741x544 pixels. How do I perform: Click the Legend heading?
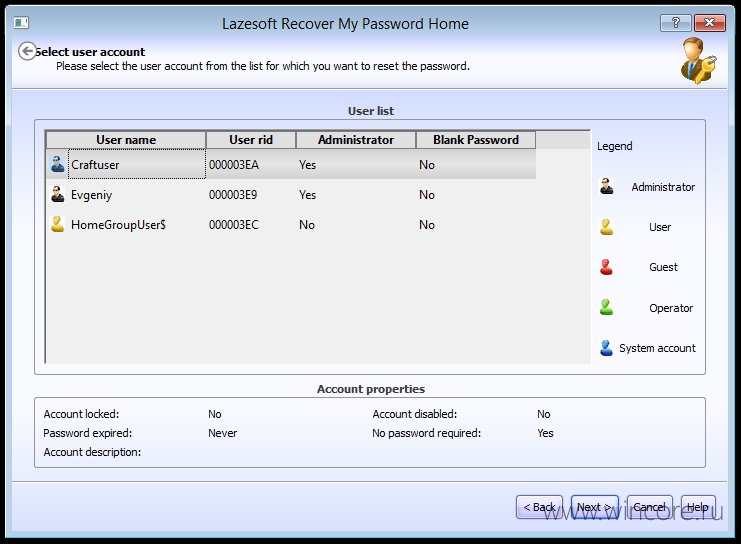point(614,146)
